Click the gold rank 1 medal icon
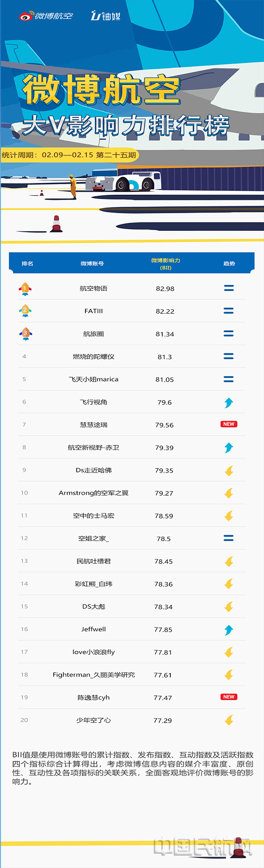 click(x=25, y=289)
